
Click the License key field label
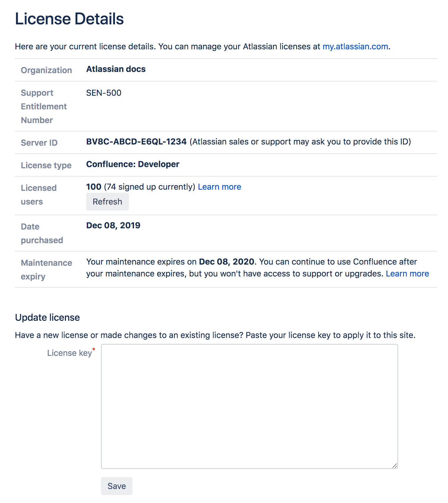tap(70, 353)
